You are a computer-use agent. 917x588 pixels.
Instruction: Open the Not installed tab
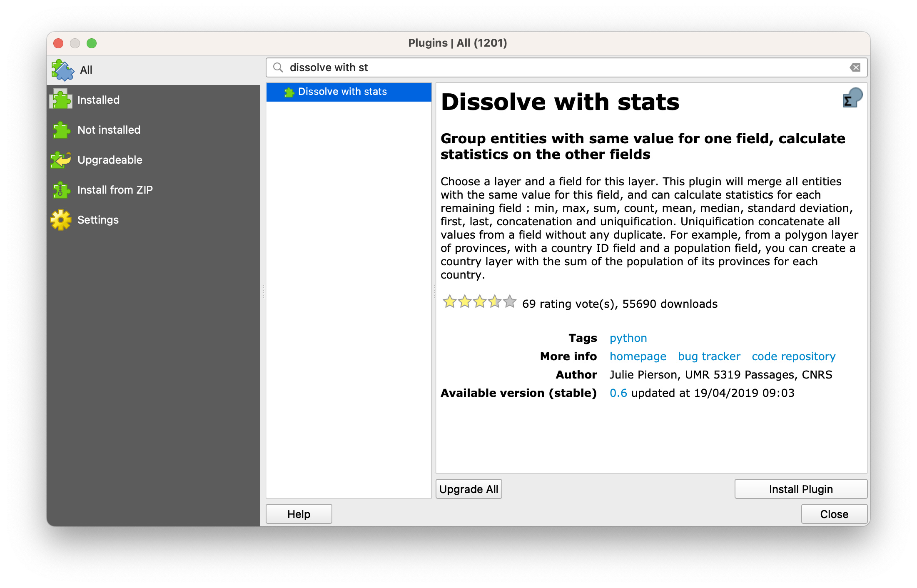(109, 130)
